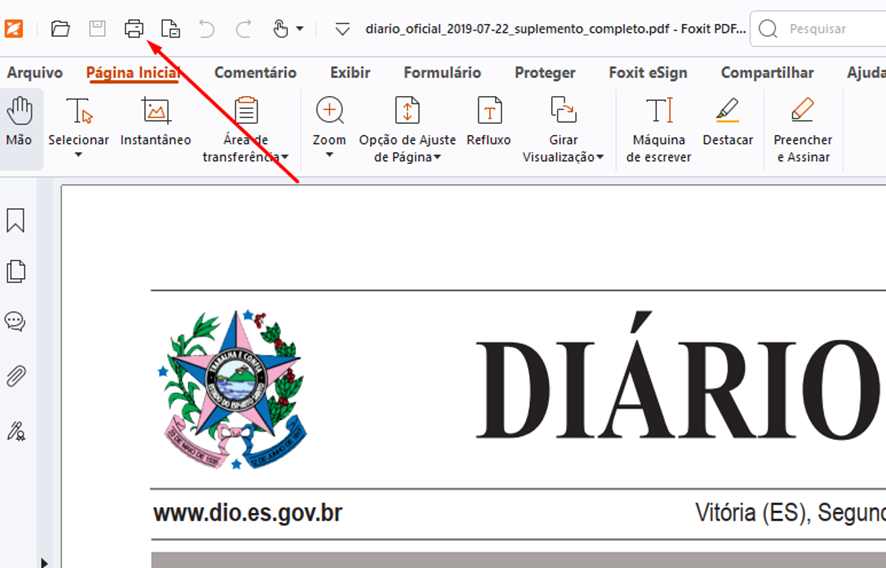
Task: Click the Zoom magnifier tool
Action: tap(330, 121)
